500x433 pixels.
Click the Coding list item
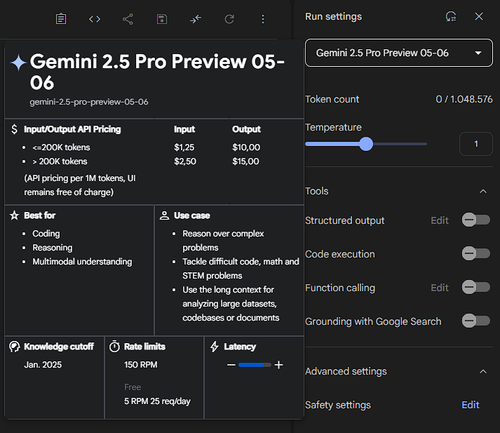(46, 234)
